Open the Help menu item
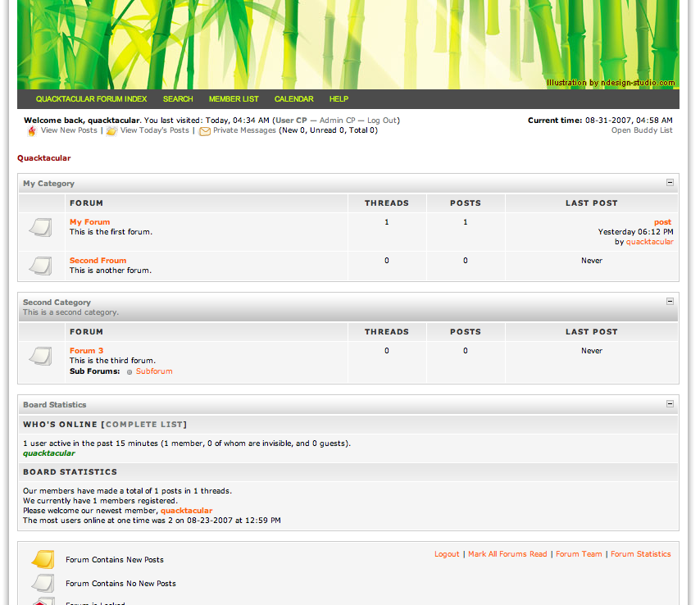This screenshot has height=605, width=700. [339, 99]
